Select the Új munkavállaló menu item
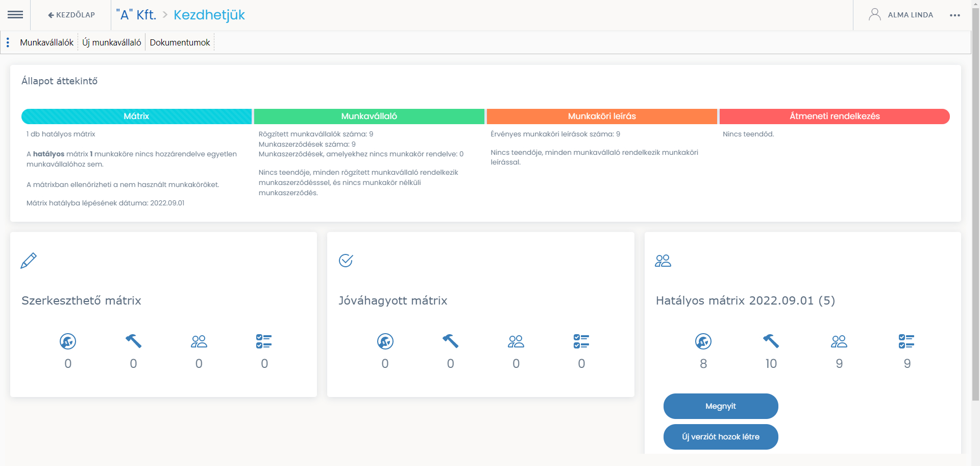Viewport: 980px width, 466px height. coord(112,42)
